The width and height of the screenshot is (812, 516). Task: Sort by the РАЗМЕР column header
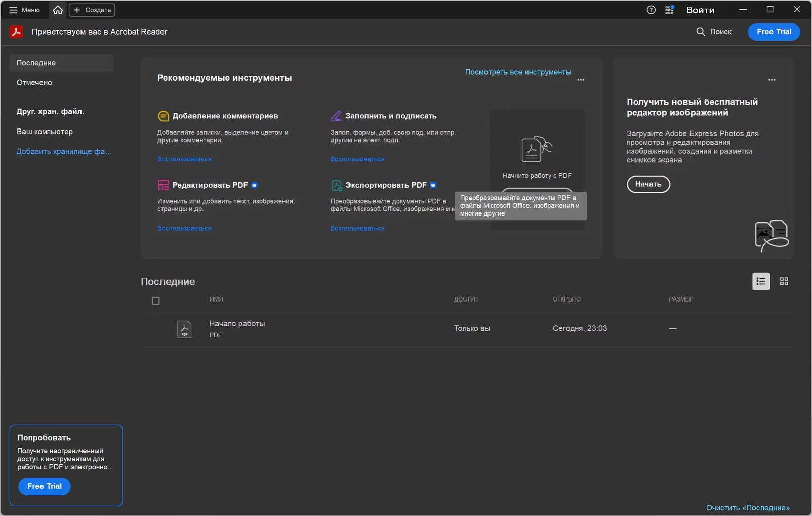[681, 299]
